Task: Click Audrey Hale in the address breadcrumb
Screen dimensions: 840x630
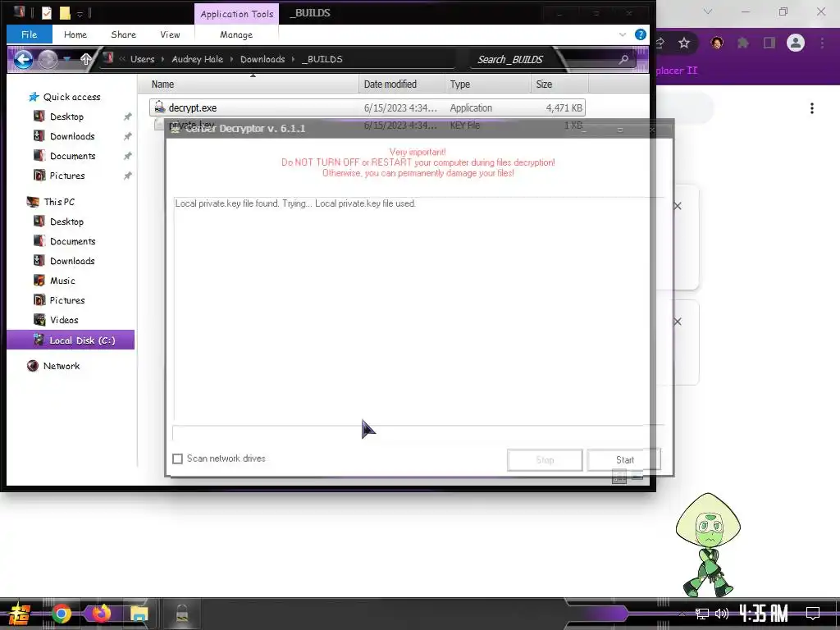Action: click(197, 59)
